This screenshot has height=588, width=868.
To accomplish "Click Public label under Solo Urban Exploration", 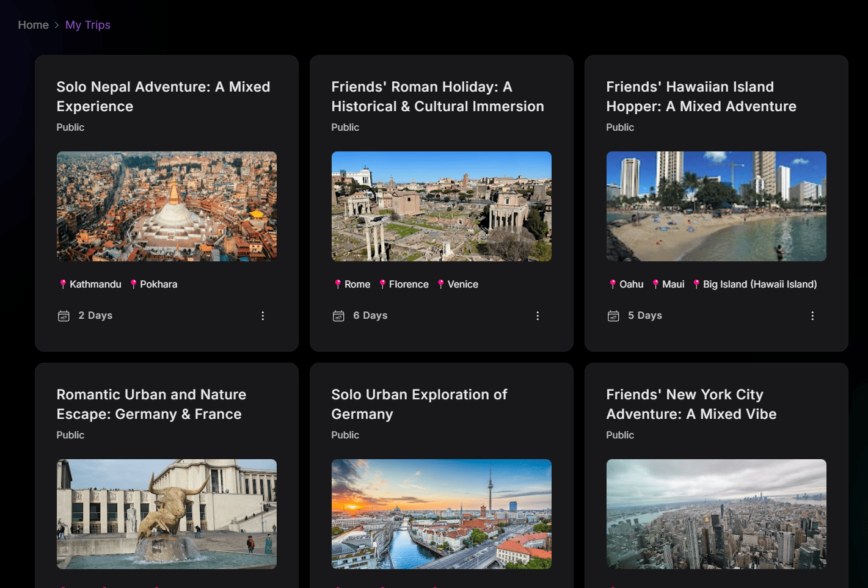I will coord(345,435).
